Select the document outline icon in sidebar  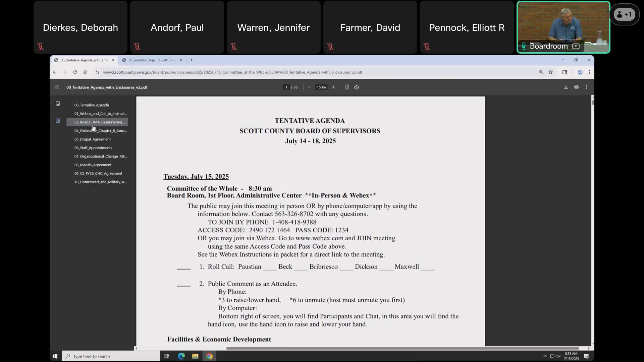tap(58, 121)
